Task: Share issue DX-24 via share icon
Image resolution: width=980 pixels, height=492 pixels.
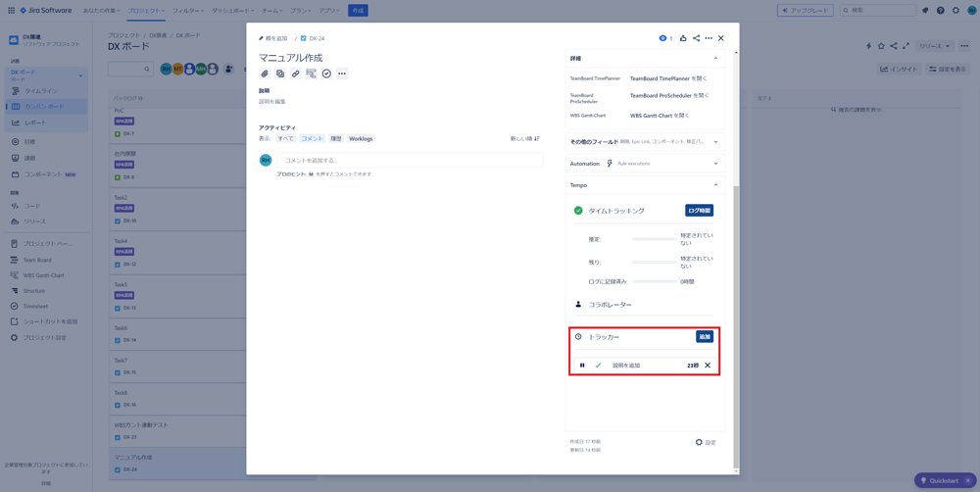Action: tap(696, 38)
